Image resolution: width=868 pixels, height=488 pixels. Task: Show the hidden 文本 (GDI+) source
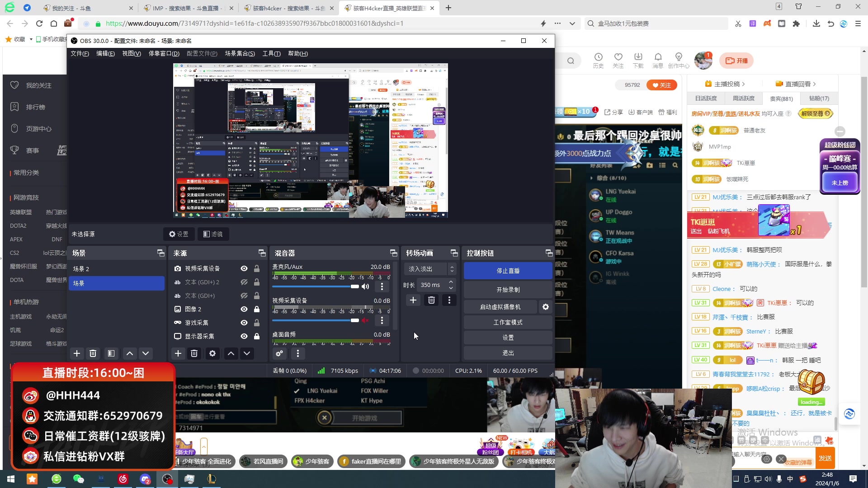coord(244,296)
